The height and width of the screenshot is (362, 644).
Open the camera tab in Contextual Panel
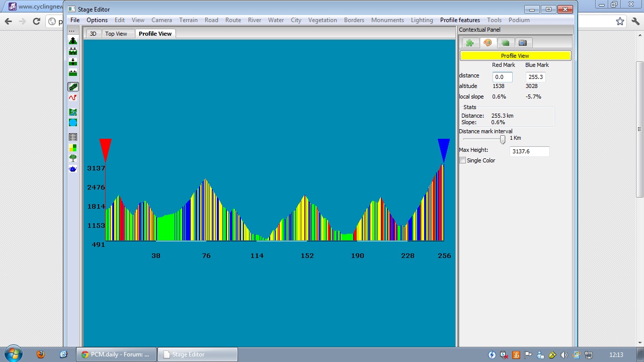[523, 43]
